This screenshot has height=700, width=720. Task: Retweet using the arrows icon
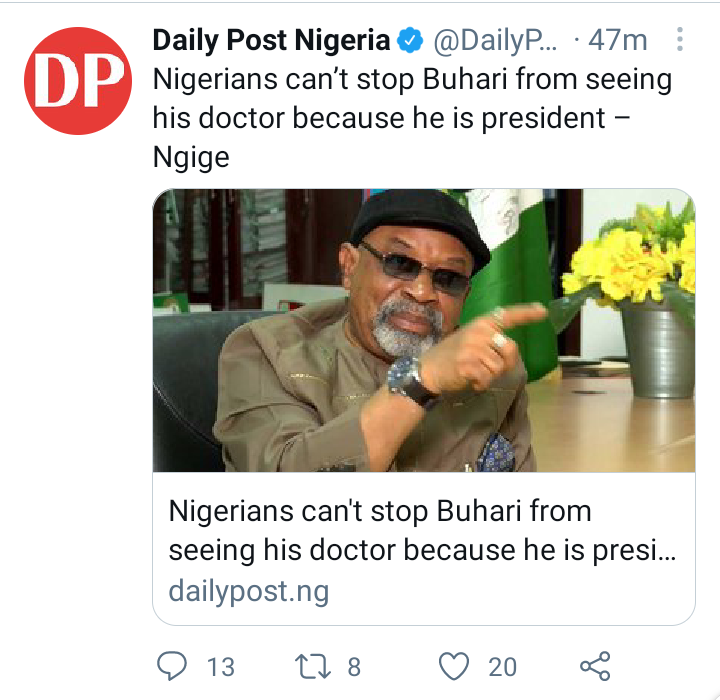(312, 667)
